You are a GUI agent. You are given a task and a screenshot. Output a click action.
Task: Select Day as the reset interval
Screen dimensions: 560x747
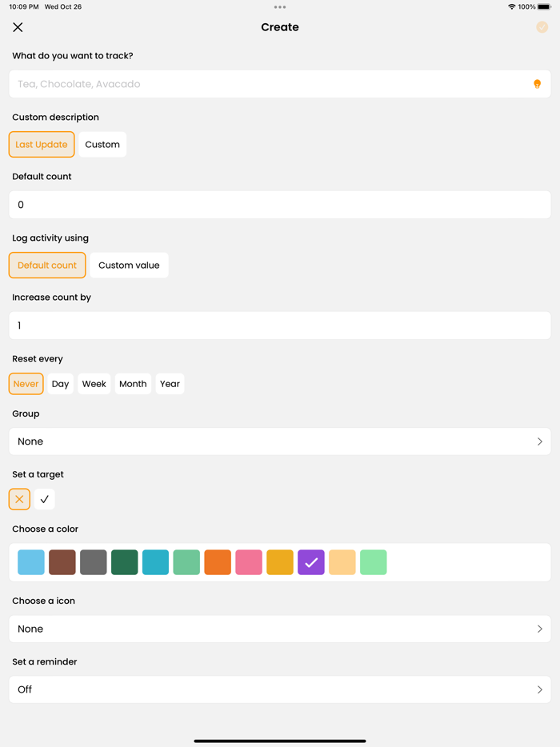click(x=60, y=383)
